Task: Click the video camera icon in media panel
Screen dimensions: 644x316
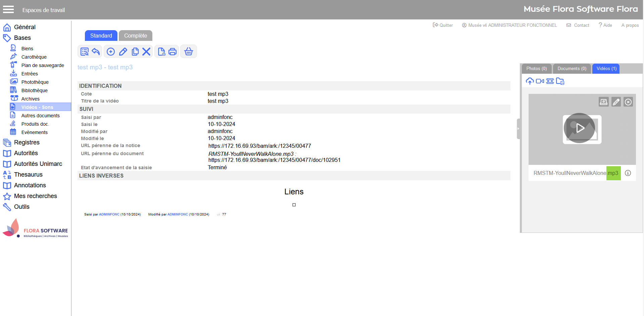Action: 540,81
